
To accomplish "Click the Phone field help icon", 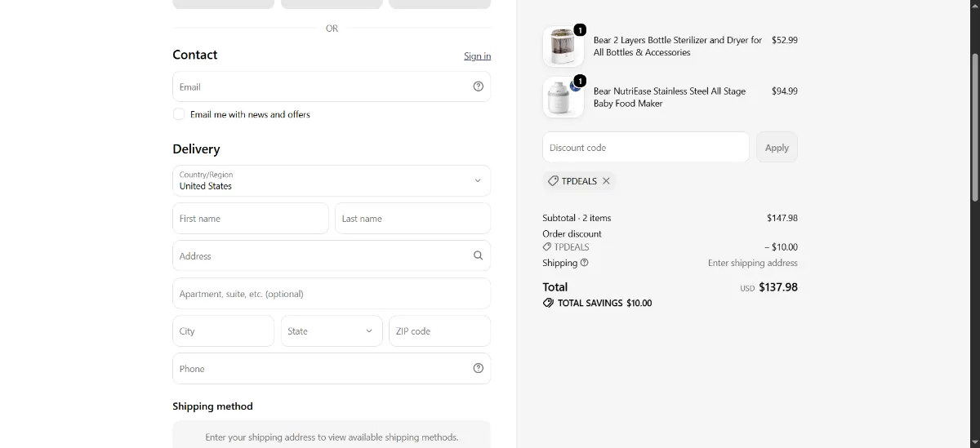I will tap(479, 368).
